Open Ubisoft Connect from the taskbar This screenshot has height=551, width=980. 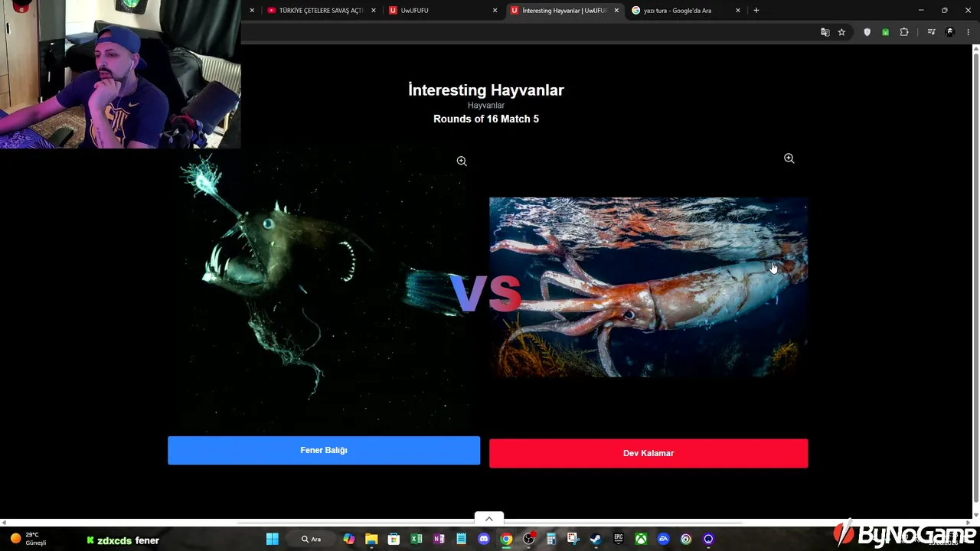(x=685, y=540)
